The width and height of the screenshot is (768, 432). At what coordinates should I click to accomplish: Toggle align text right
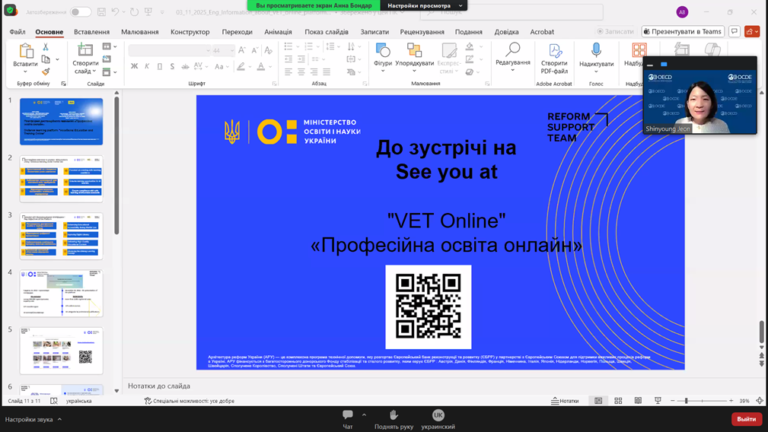pos(314,72)
